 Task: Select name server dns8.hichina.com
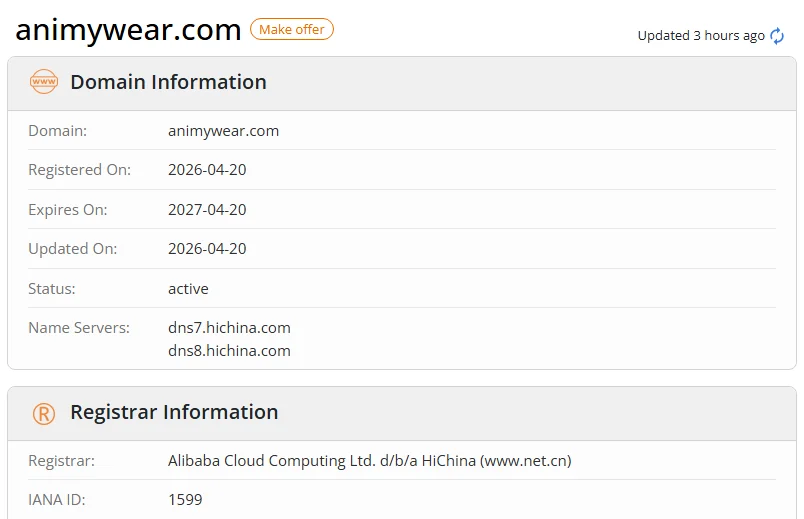click(x=229, y=351)
